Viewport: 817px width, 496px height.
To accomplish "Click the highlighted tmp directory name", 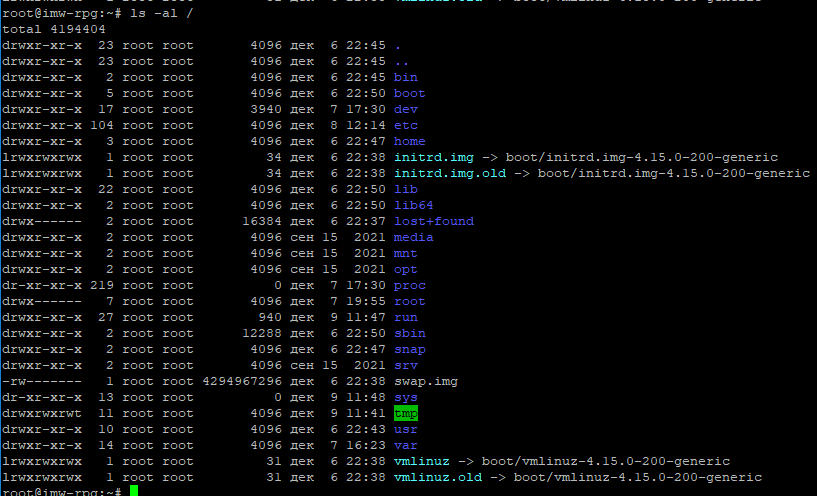I will pos(405,413).
